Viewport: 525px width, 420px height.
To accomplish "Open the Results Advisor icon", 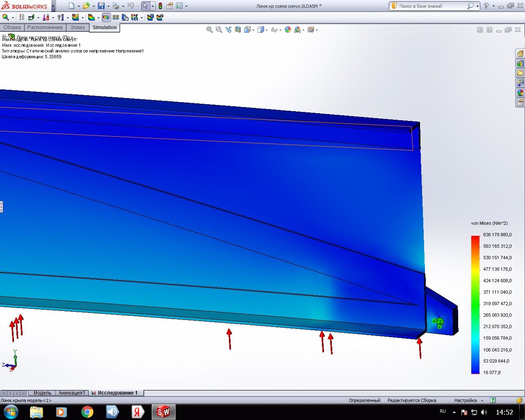I will pos(91,17).
